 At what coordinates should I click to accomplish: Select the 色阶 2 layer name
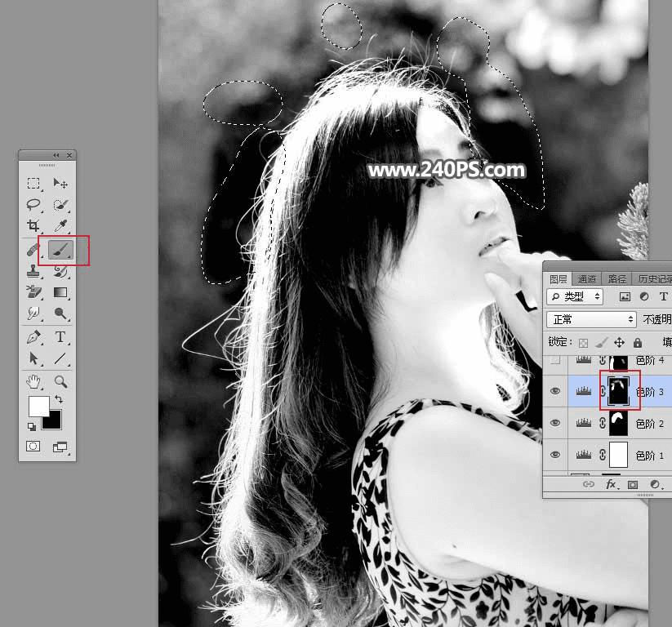click(x=650, y=424)
